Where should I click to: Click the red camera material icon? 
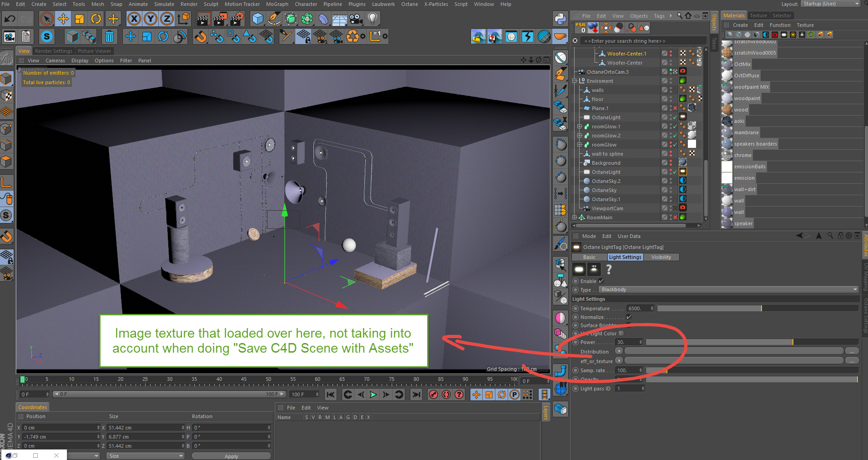[775, 35]
